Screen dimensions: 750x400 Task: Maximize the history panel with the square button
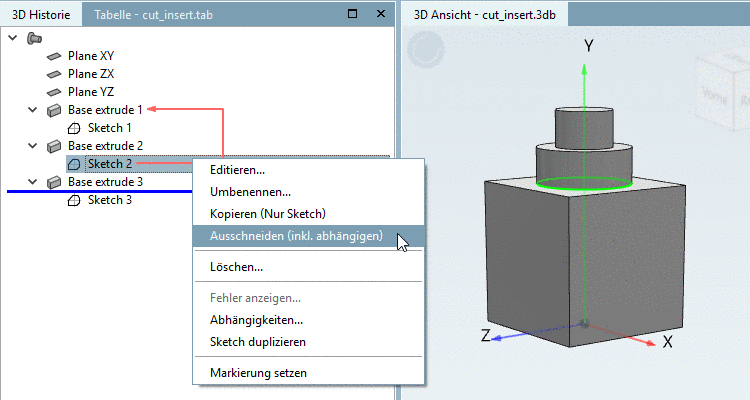tap(353, 14)
